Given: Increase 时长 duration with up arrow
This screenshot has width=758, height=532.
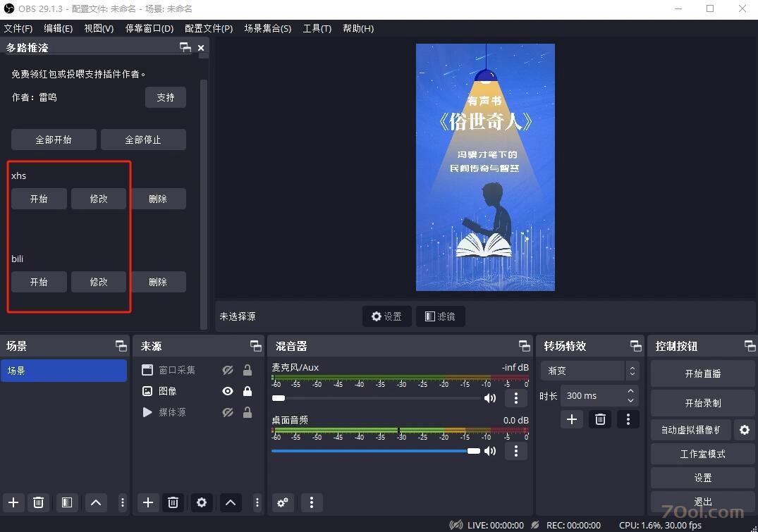Looking at the screenshot, I should click(x=630, y=391).
